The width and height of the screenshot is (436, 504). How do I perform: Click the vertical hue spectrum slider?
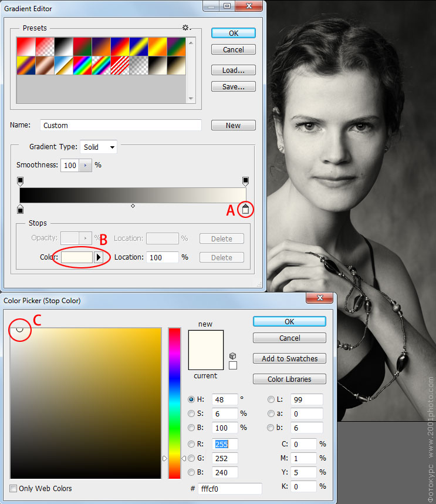click(174, 404)
